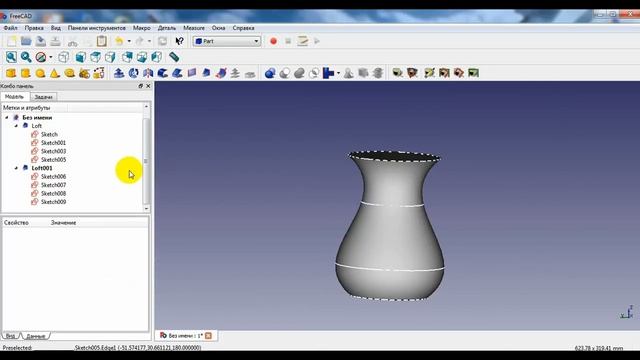Screen dimensions: 640x360
Task: Create a Sphere primitive
Action: pyautogui.click(x=40, y=73)
